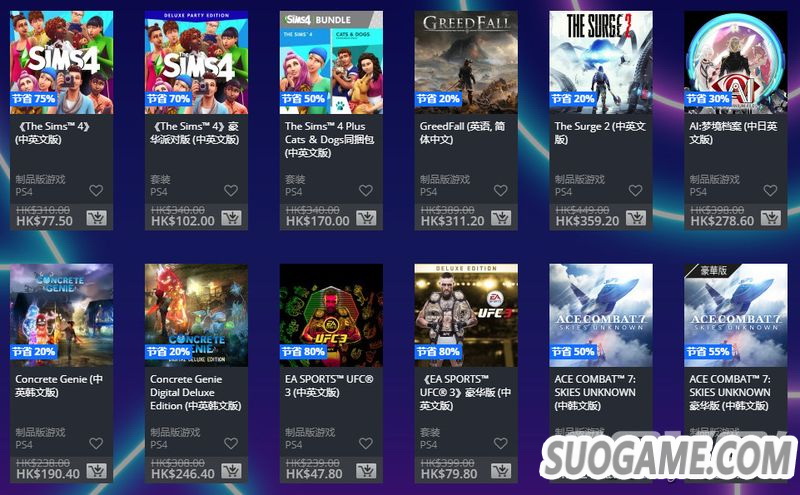This screenshot has height=495, width=800.
Task: Add Sims 4 Cats & Dogs bundle to cart
Action: [366, 218]
